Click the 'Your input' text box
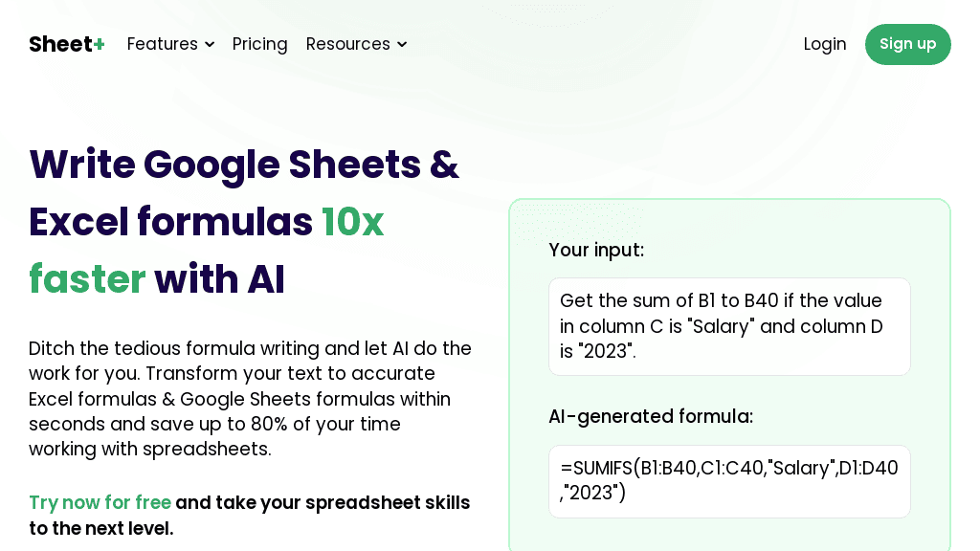 pyautogui.click(x=728, y=326)
